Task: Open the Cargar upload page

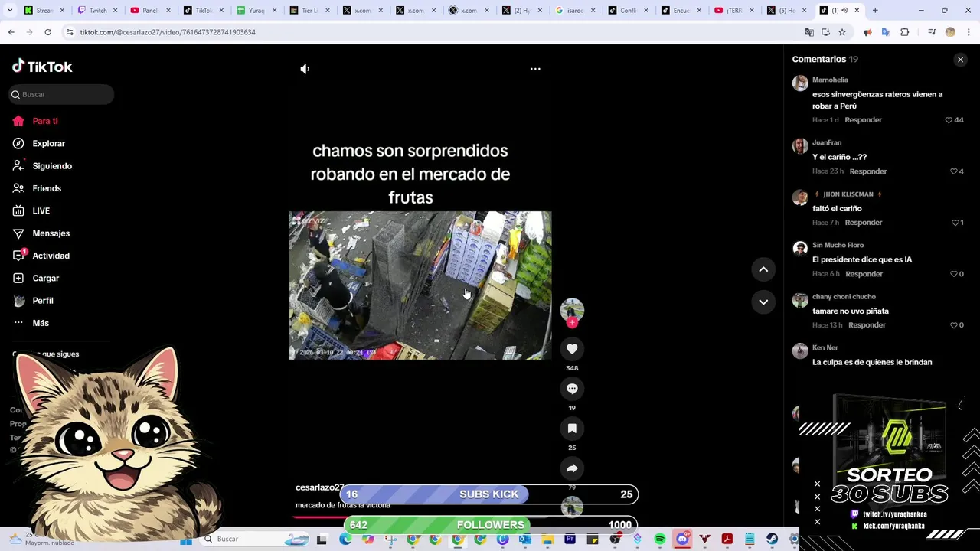Action: (x=46, y=279)
